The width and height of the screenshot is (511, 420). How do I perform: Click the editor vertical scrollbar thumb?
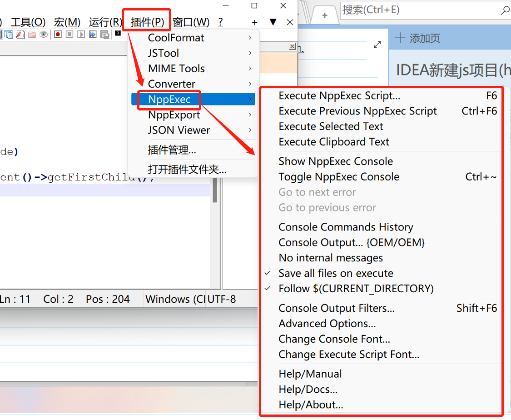coord(215,191)
